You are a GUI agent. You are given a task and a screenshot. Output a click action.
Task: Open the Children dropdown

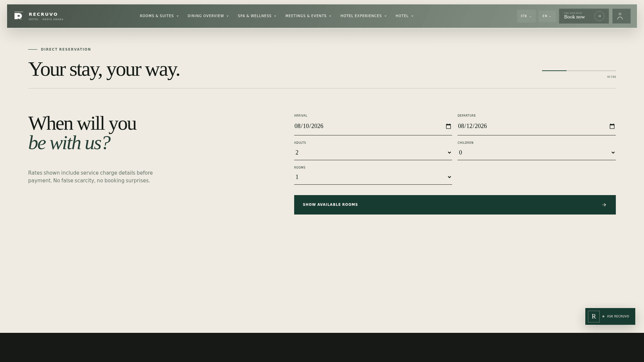(x=536, y=153)
